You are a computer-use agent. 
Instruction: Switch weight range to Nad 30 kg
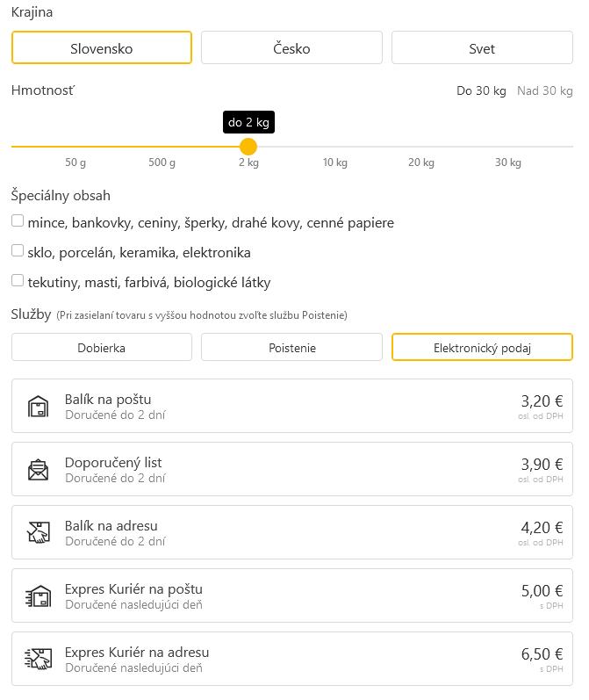(544, 90)
